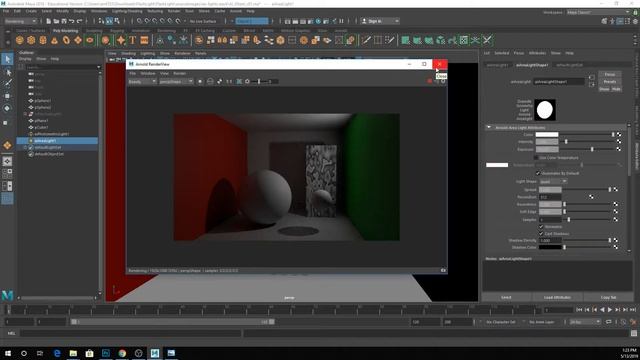Create a polygon cone from the shelf

[x=54, y=40]
